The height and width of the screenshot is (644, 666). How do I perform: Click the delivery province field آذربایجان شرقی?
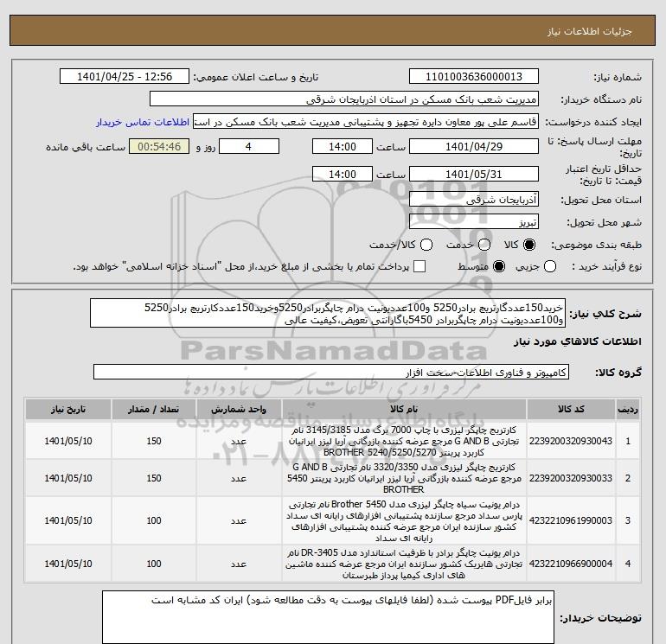pyautogui.click(x=474, y=199)
